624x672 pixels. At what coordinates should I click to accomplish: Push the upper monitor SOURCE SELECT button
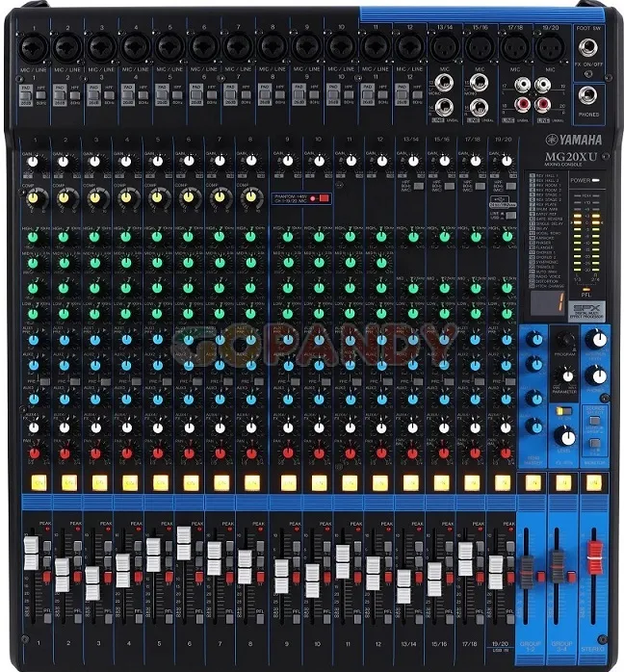[594, 421]
